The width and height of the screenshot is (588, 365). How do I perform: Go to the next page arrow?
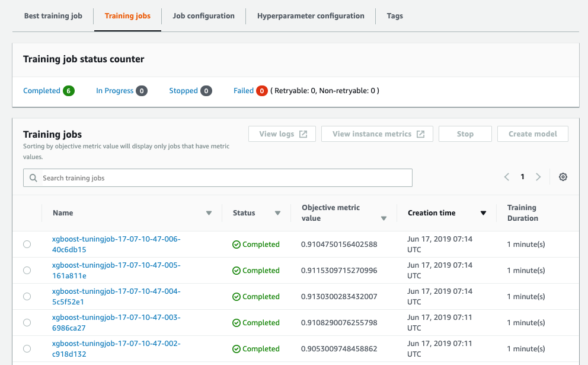tap(538, 177)
